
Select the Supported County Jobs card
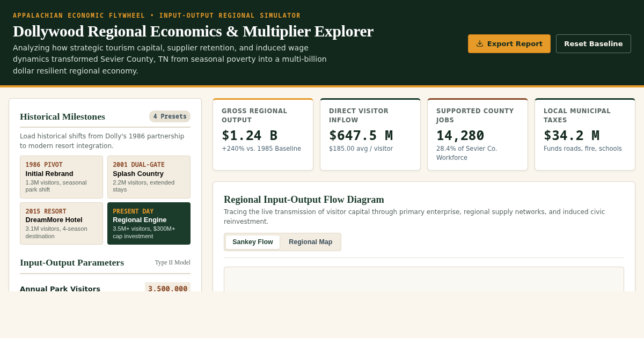(478, 134)
